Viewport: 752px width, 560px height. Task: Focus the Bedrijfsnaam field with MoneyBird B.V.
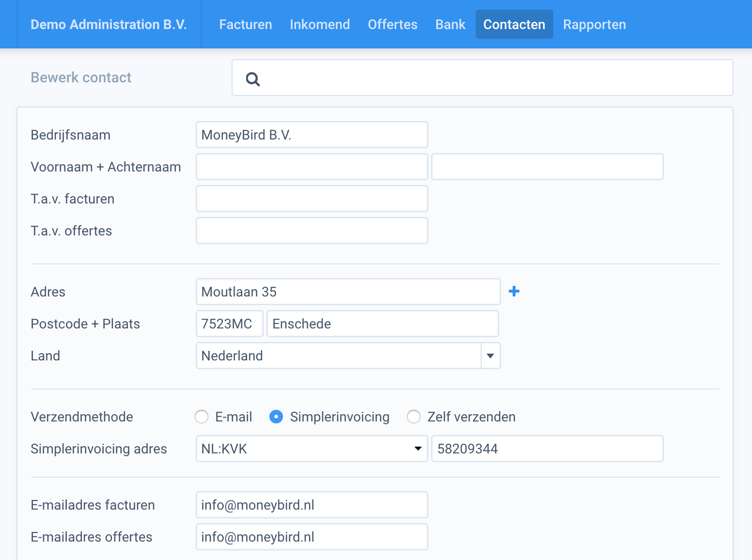[312, 135]
